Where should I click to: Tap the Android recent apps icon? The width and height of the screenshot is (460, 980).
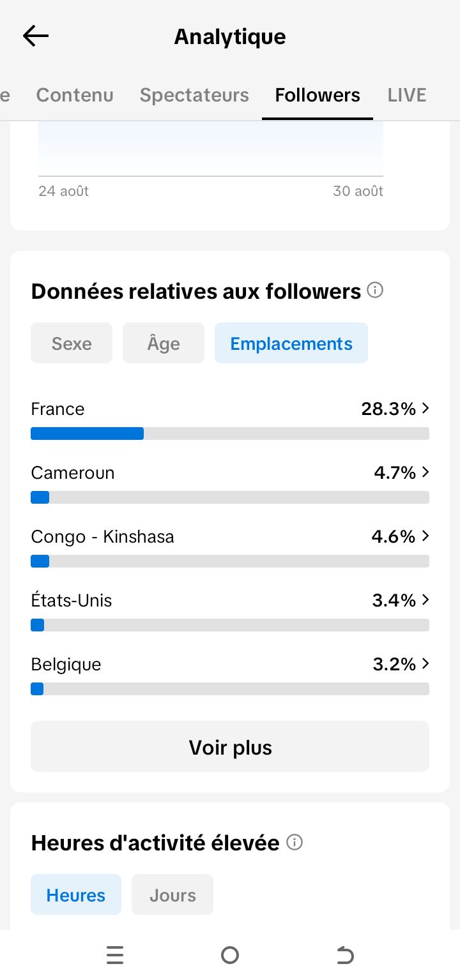pos(115,955)
